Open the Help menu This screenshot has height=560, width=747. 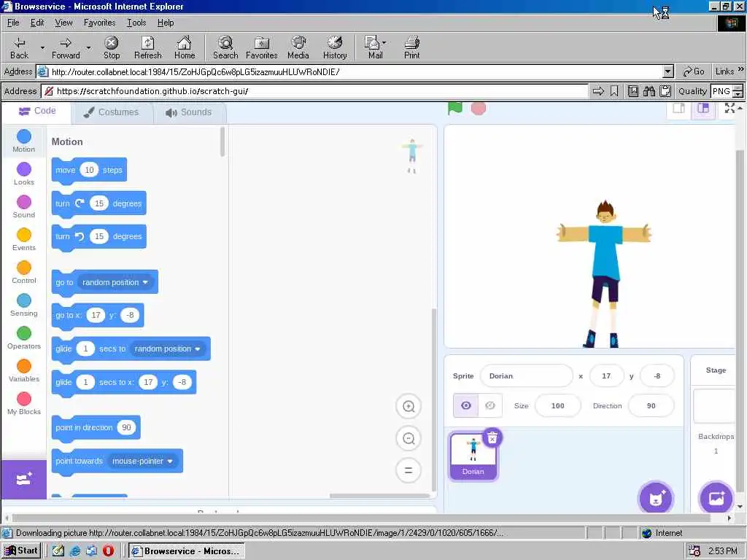click(166, 23)
